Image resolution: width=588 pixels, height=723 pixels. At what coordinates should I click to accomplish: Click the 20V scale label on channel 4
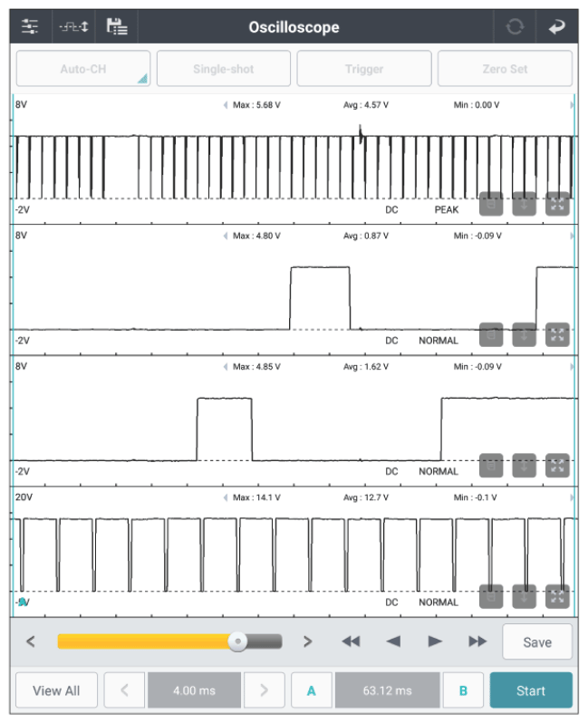coord(24,497)
